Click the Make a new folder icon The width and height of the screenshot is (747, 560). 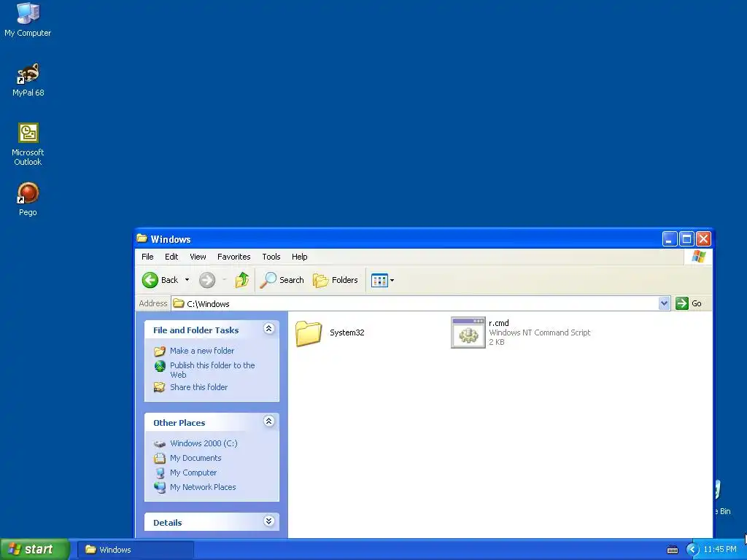(160, 351)
